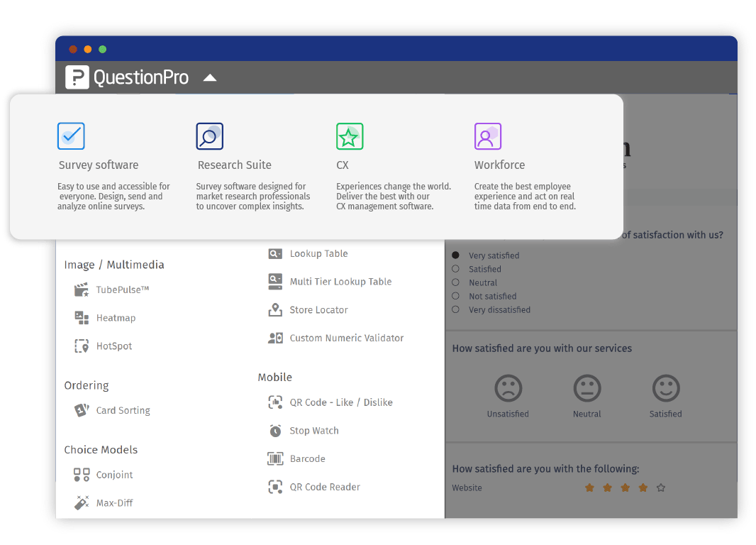
Task: Rate Website with the fifth star
Action: (661, 488)
